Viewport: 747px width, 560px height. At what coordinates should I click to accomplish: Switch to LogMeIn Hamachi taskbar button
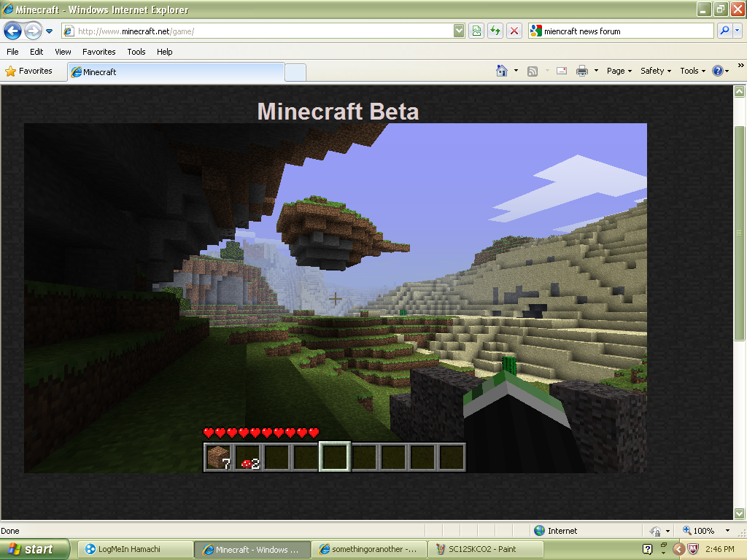click(135, 549)
